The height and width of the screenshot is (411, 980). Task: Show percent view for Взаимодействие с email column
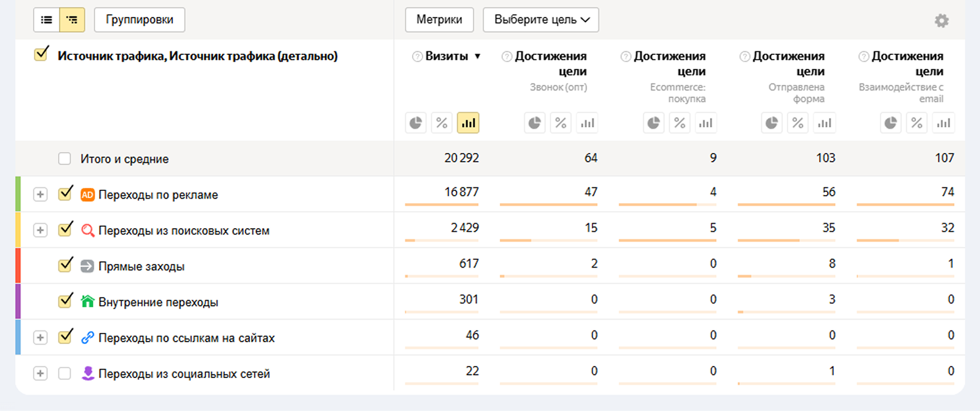(917, 123)
